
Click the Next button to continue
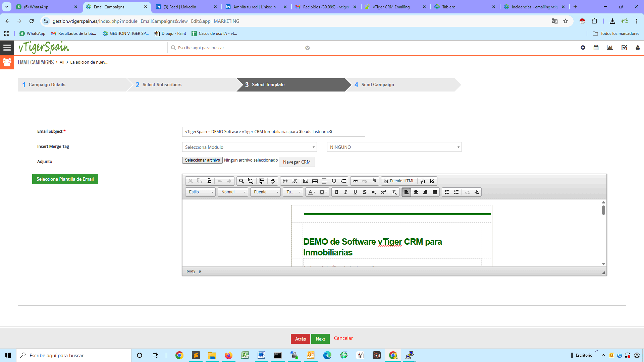(x=320, y=339)
